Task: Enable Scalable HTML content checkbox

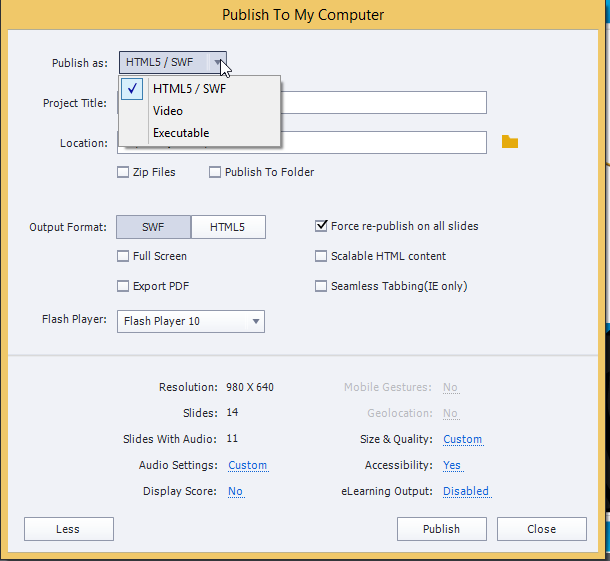Action: pos(322,256)
